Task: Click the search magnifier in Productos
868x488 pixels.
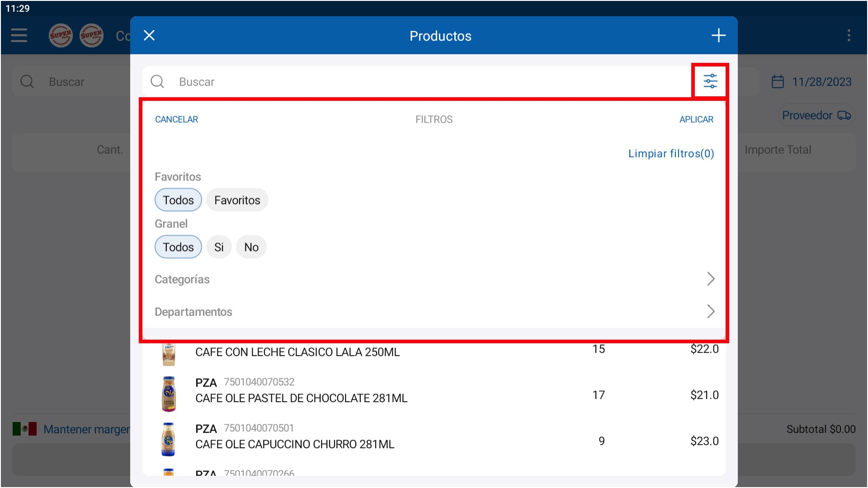Action: point(157,82)
